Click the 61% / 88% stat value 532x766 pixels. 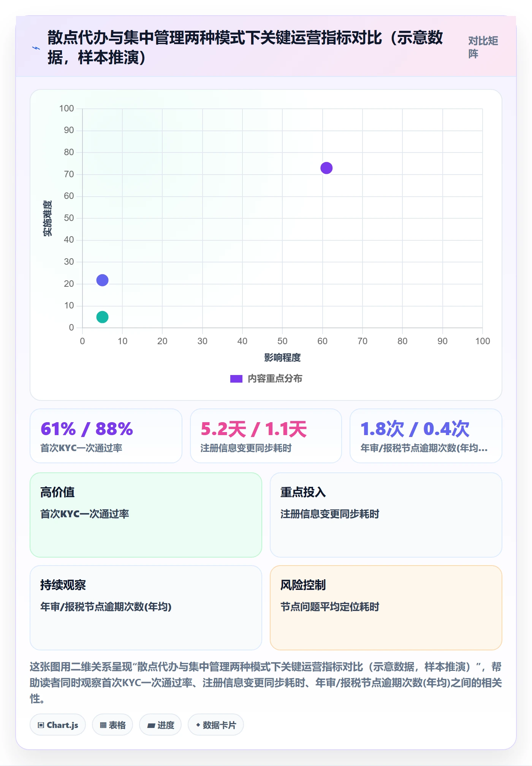click(x=87, y=429)
